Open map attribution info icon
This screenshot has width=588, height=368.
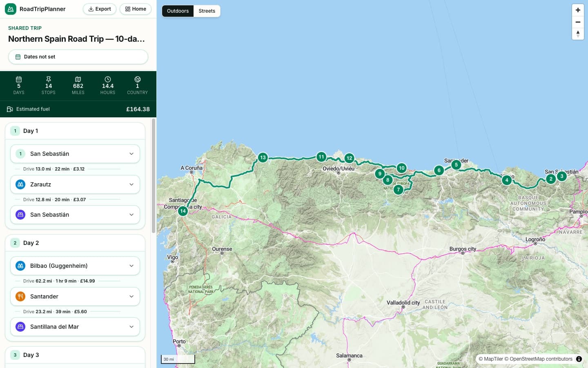pos(579,359)
